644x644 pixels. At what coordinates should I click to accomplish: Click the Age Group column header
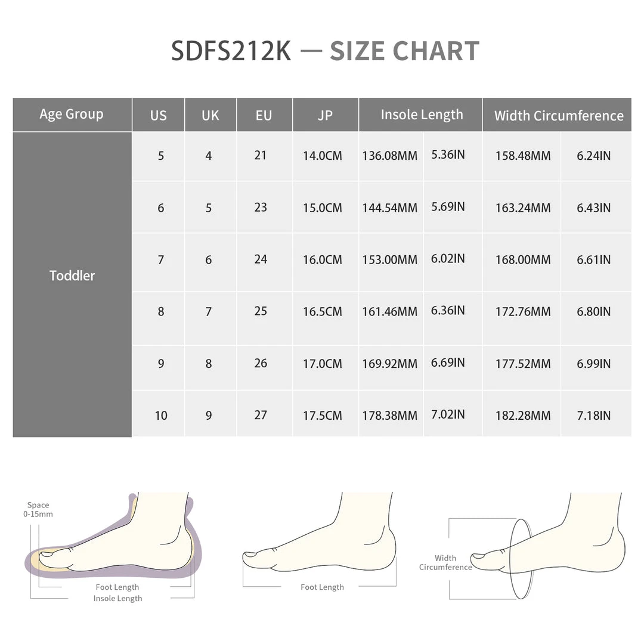tap(72, 114)
